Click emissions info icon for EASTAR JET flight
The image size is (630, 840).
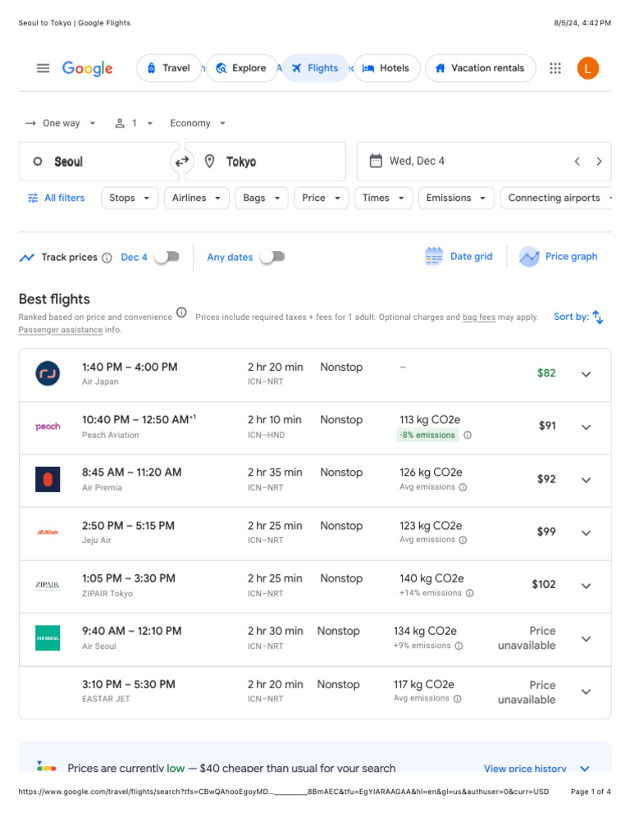pyautogui.click(x=457, y=699)
